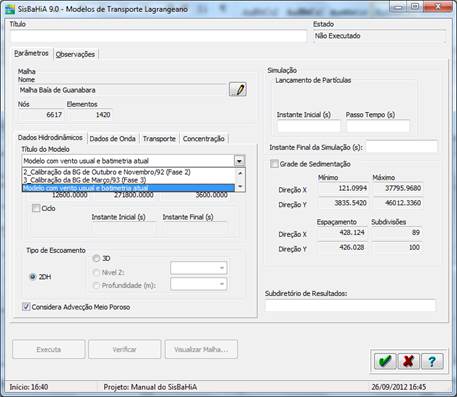Click the status bar date 26/09/2012 16:45
Screen dimensions: 457x397
[399, 387]
